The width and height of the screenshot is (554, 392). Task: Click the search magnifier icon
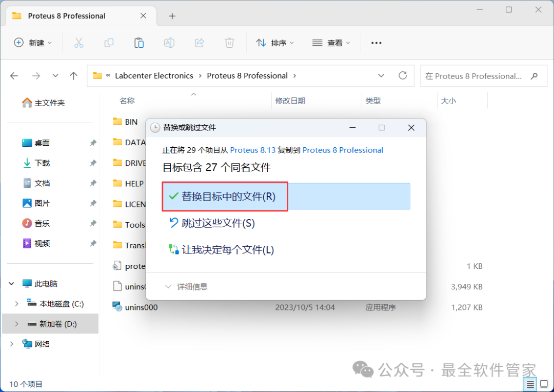(x=534, y=76)
